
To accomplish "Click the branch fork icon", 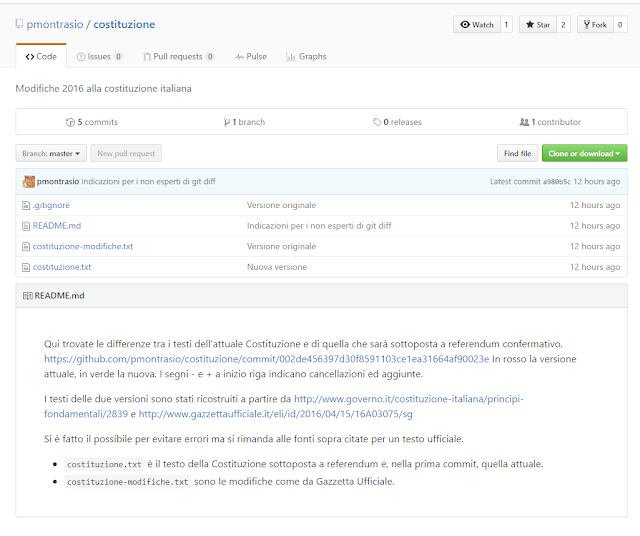I will point(227,122).
